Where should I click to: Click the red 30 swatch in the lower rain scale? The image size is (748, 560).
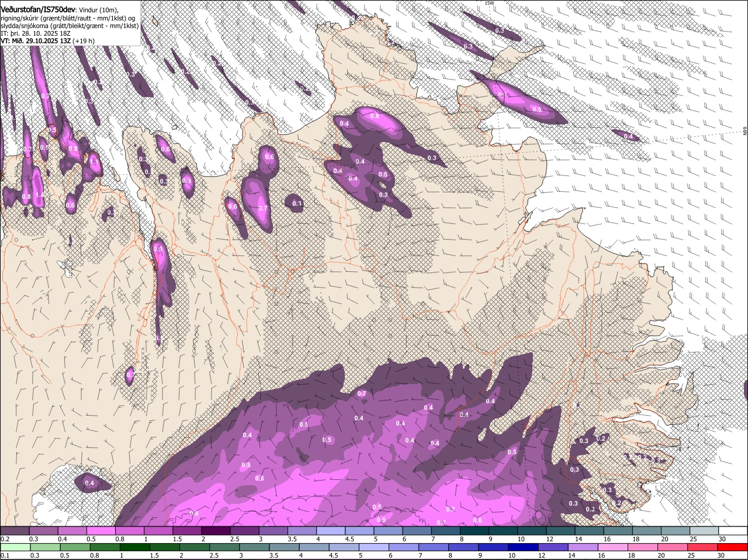pos(733,547)
